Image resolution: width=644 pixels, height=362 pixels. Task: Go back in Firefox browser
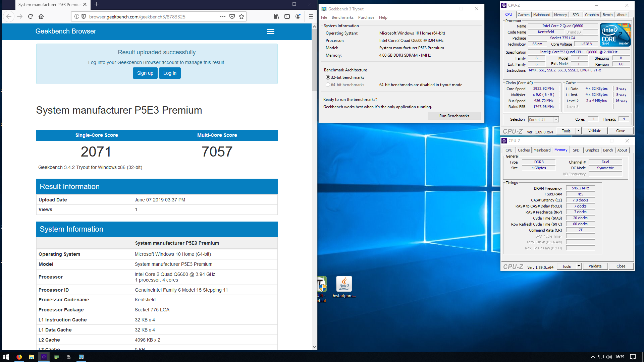[x=9, y=16]
